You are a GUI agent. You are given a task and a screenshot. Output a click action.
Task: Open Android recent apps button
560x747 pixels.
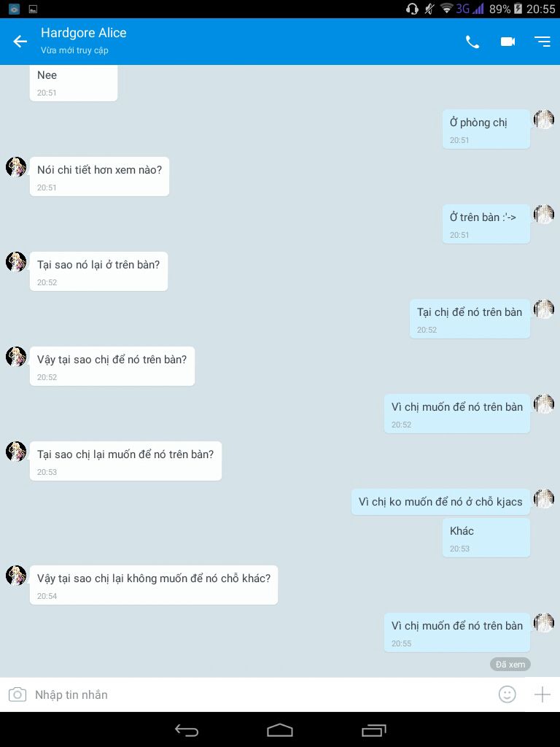click(x=374, y=729)
